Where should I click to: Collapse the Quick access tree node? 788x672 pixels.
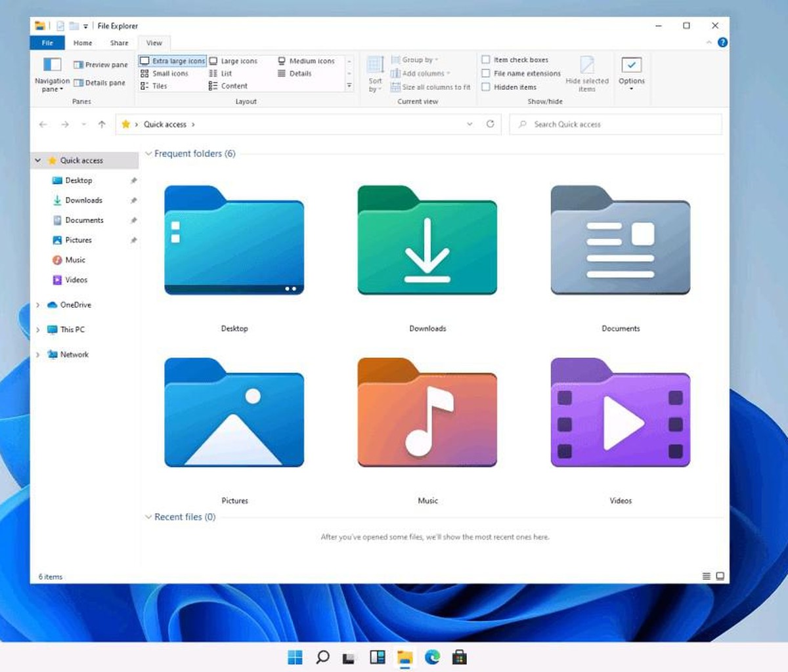(x=38, y=160)
